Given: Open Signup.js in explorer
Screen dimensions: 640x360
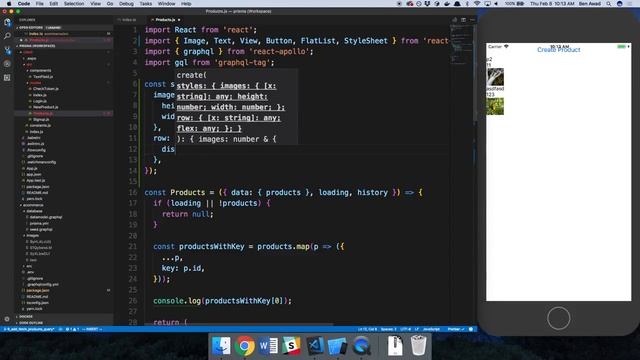Looking at the screenshot, I should tap(40, 120).
